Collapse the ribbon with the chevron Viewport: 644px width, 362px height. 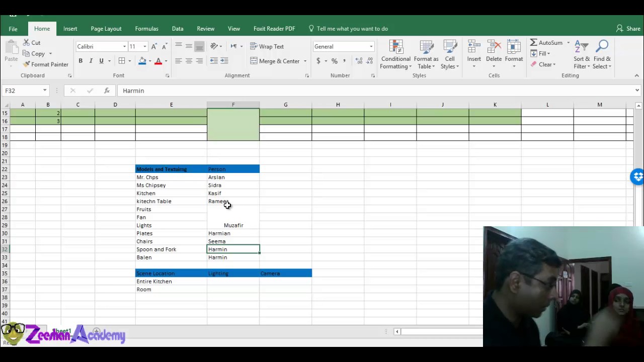[636, 75]
